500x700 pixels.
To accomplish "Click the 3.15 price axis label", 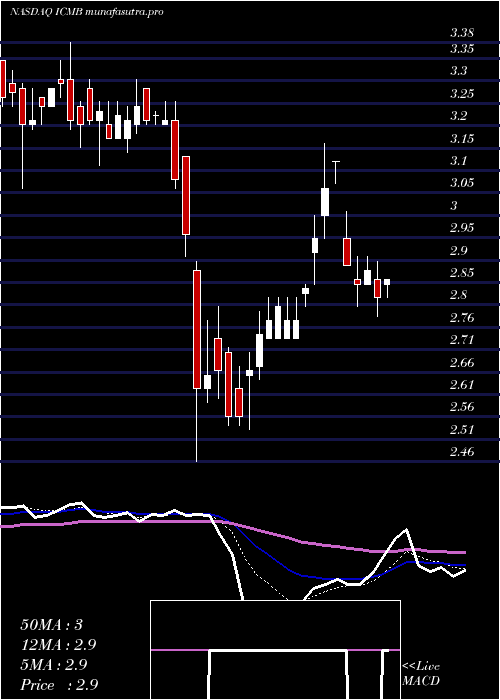I will [462, 139].
